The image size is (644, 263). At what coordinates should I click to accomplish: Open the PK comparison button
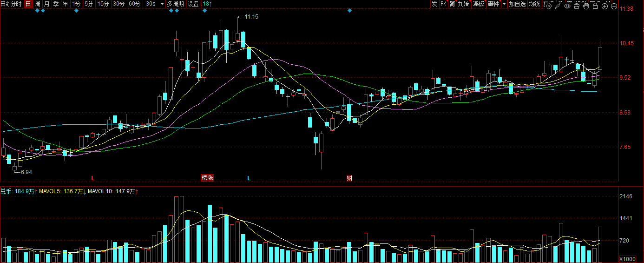[x=443, y=4]
